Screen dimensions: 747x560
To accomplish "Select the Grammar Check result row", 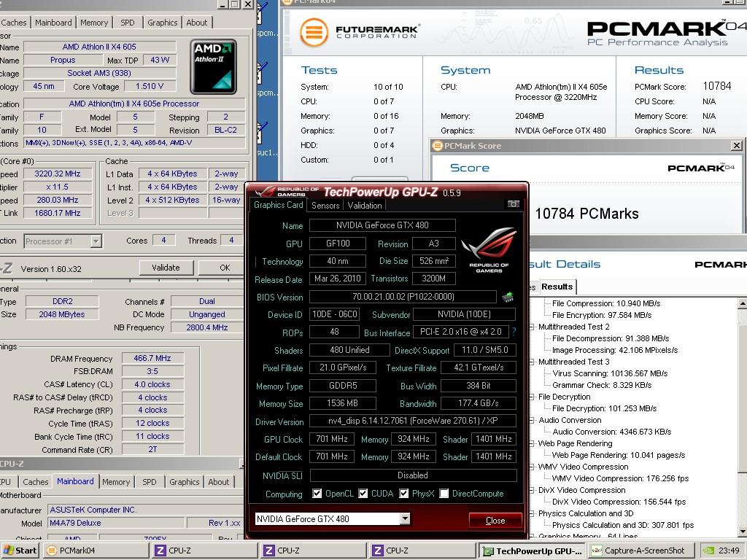I will 602,385.
